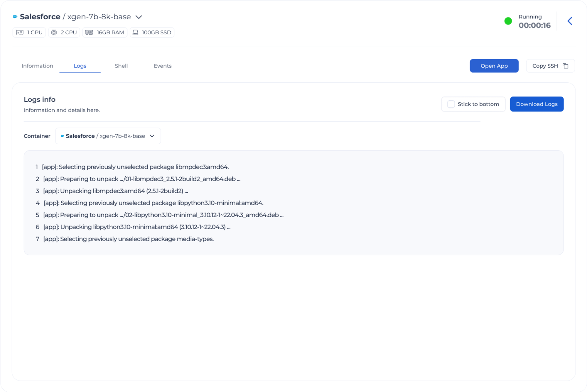Image resolution: width=587 pixels, height=392 pixels.
Task: Switch to the Shell tab
Action: pyautogui.click(x=121, y=66)
